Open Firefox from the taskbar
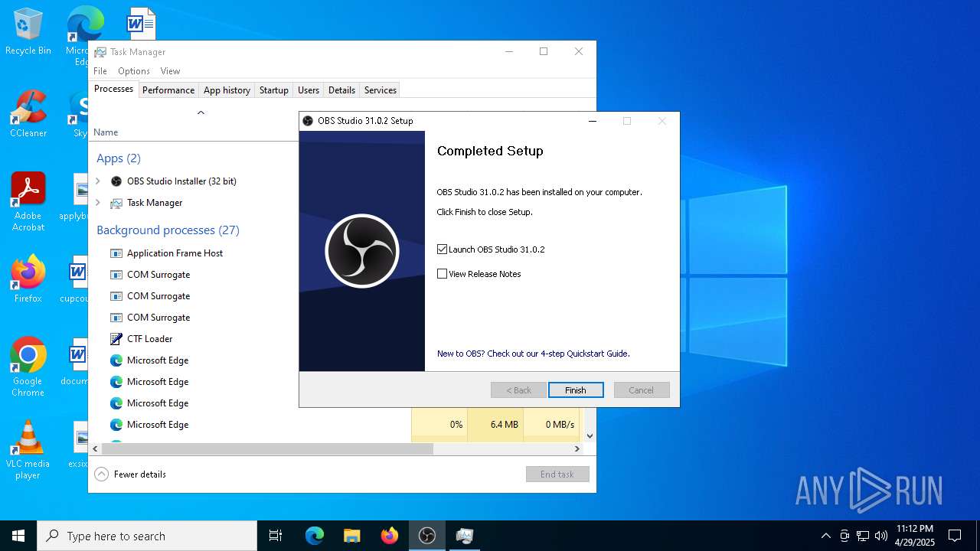This screenshot has height=551, width=980. [x=390, y=536]
